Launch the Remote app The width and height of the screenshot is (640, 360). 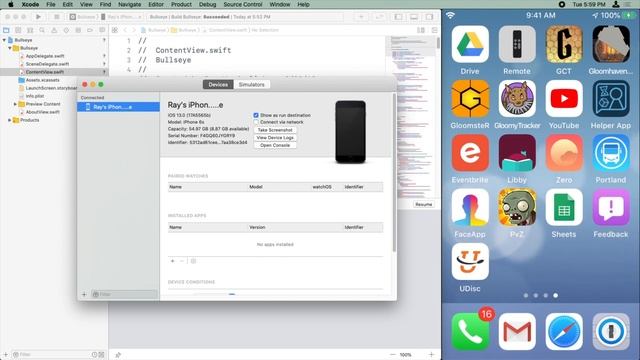pos(517,44)
